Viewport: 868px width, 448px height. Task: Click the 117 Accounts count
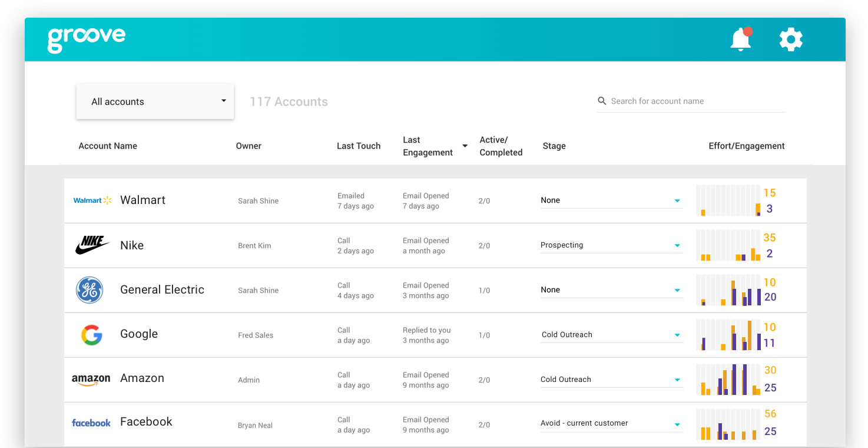click(x=289, y=102)
